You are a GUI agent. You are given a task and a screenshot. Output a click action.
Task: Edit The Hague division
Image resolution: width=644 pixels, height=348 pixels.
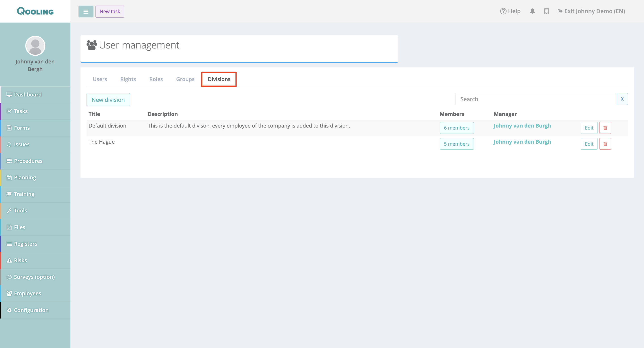click(x=589, y=144)
